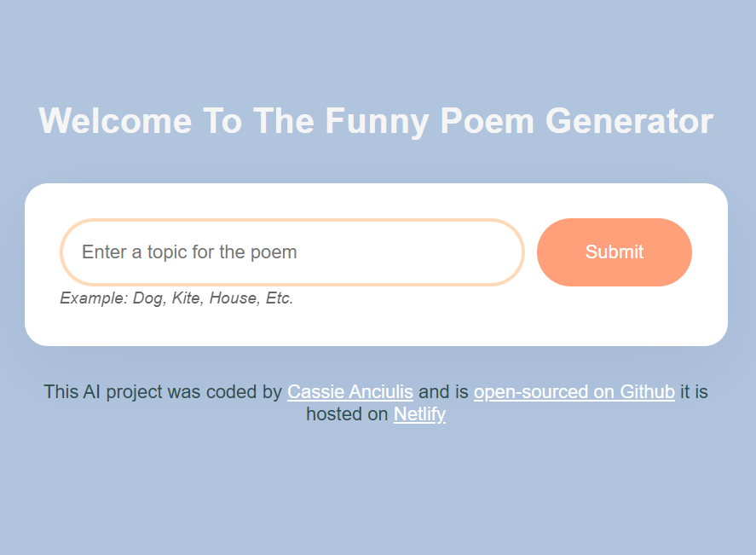Click the 'Enter a topic for the poem' placeholder
The image size is (756, 555).
189,251
